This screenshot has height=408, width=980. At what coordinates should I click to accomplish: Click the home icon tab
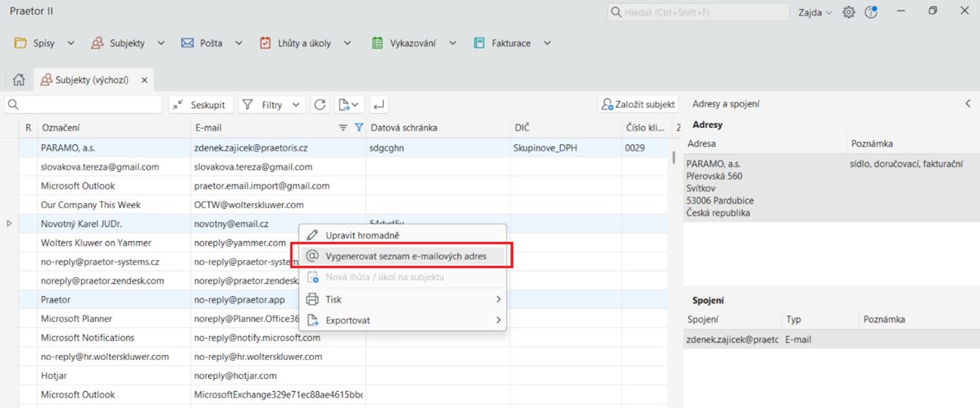click(x=19, y=80)
